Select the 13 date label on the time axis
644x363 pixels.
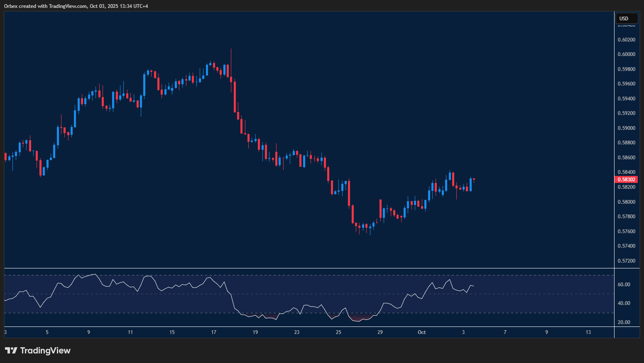(x=588, y=332)
